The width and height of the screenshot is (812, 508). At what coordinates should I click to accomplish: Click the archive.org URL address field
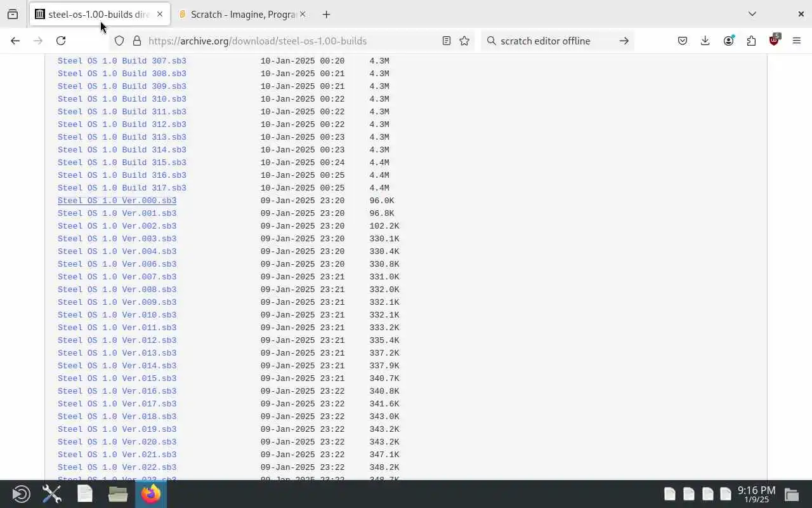292,41
